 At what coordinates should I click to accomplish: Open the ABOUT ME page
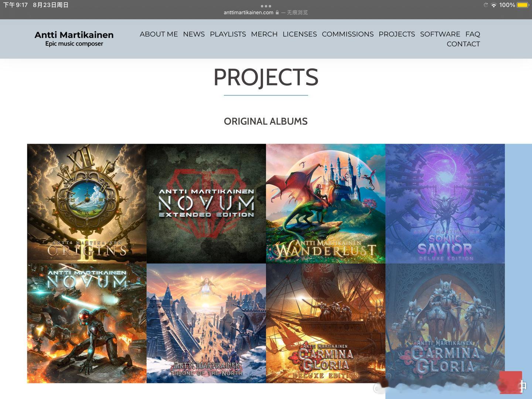coord(159,34)
